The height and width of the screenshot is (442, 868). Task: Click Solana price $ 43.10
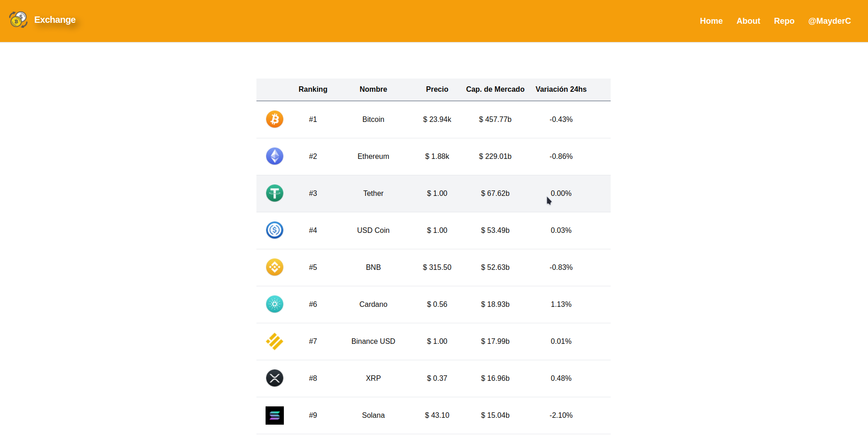click(437, 415)
